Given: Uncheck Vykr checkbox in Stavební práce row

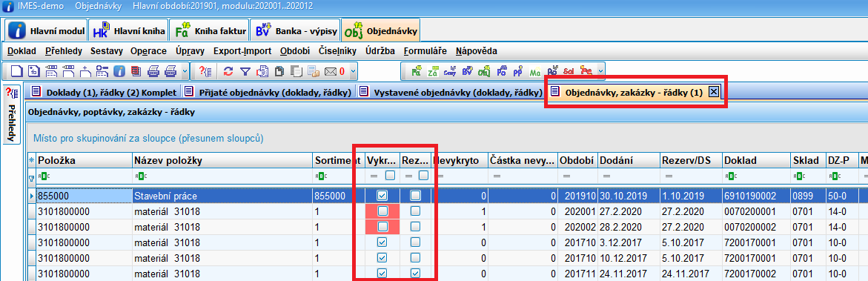Looking at the screenshot, I should click(x=382, y=196).
